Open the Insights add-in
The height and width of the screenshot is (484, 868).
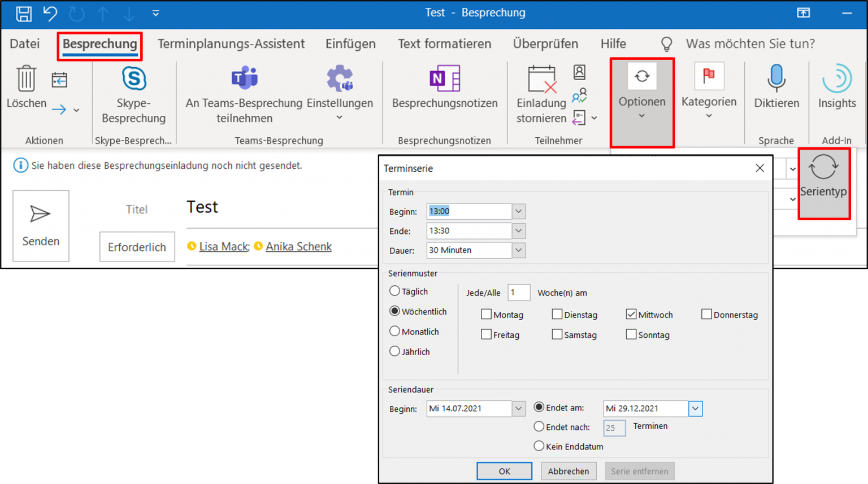(x=837, y=79)
